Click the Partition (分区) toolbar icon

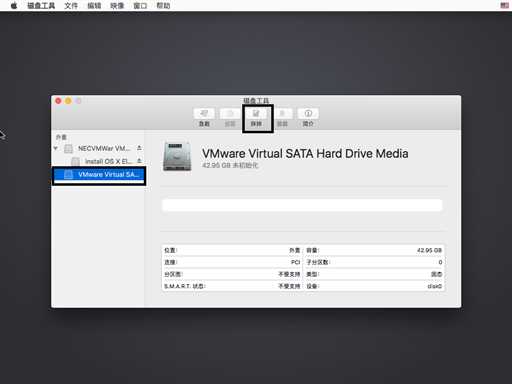click(230, 114)
